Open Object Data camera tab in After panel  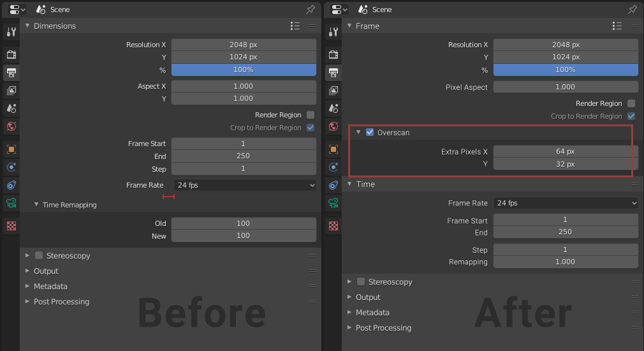(x=333, y=203)
